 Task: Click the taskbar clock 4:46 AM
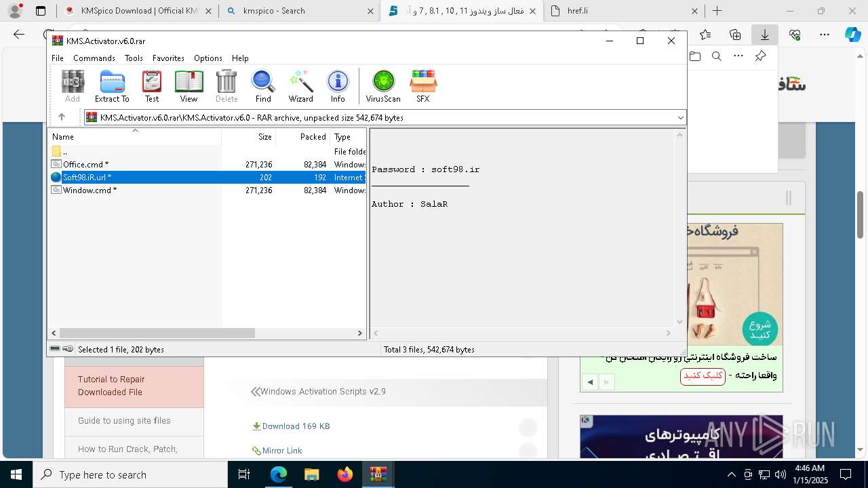pyautogui.click(x=809, y=474)
